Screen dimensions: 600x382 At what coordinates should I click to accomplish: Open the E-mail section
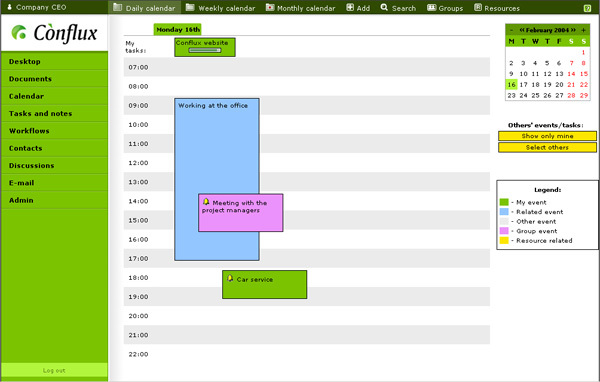coord(54,183)
